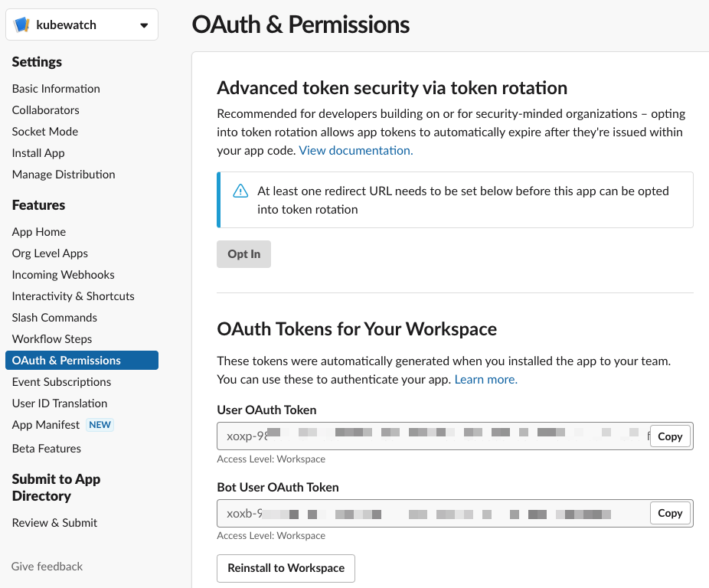Click Give feedback at sidebar bottom

click(x=47, y=567)
